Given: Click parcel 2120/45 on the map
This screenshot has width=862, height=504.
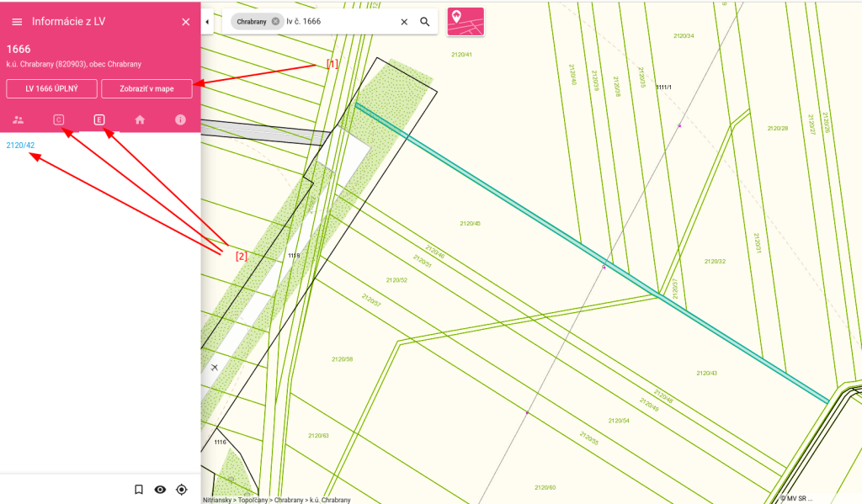Looking at the screenshot, I should [470, 224].
